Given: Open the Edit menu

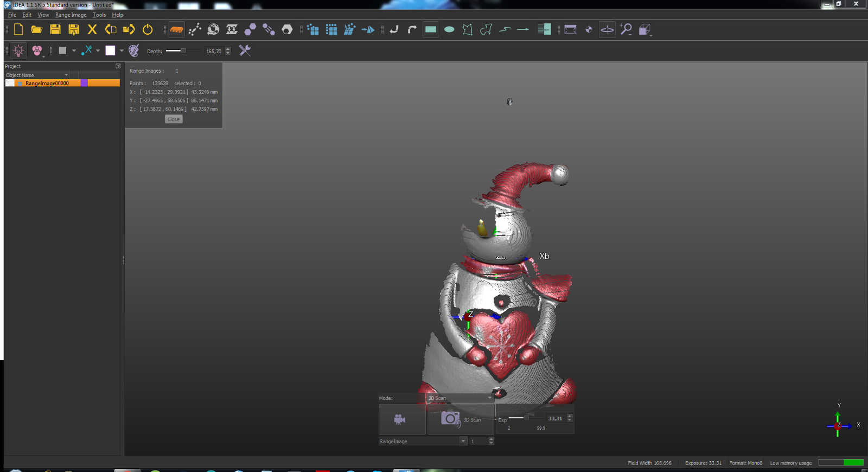Looking at the screenshot, I should (x=27, y=15).
